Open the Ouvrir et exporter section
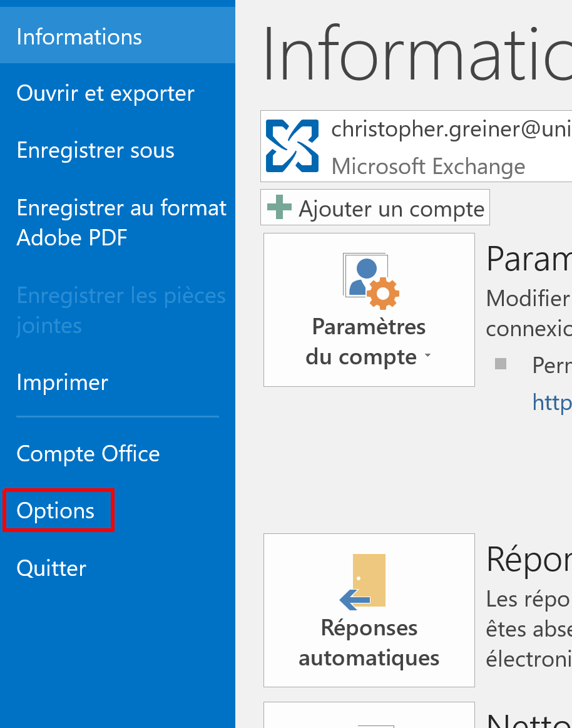Screen dimensions: 572x728 click(105, 94)
